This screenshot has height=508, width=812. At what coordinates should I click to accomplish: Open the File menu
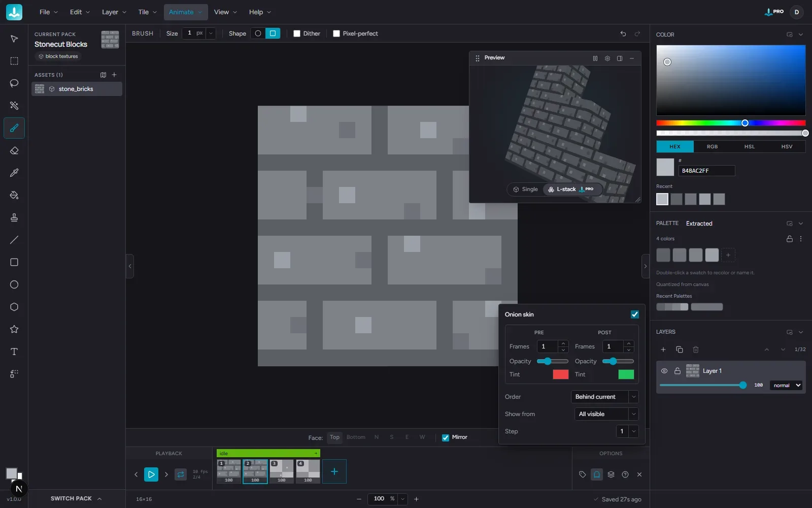pyautogui.click(x=49, y=12)
